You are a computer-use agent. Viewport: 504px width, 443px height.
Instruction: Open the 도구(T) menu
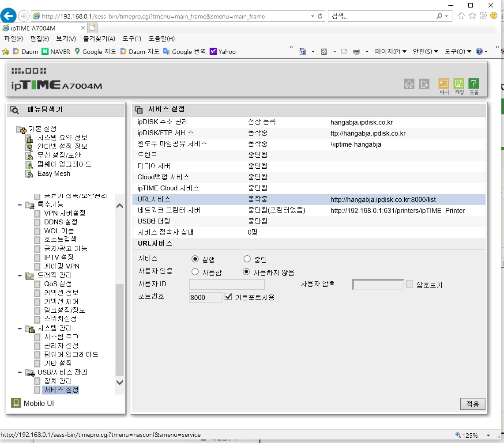click(132, 38)
